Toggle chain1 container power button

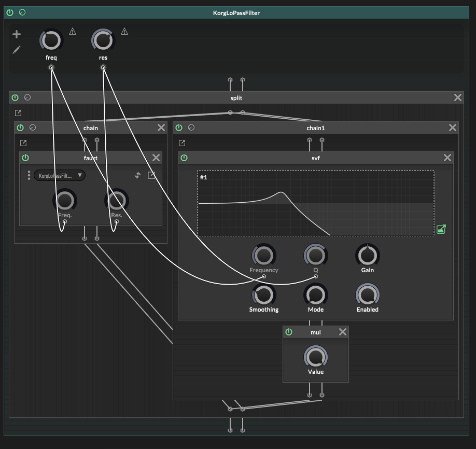[179, 128]
